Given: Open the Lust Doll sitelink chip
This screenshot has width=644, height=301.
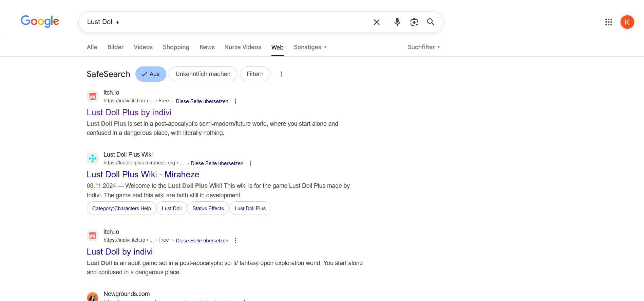Looking at the screenshot, I should click(172, 208).
